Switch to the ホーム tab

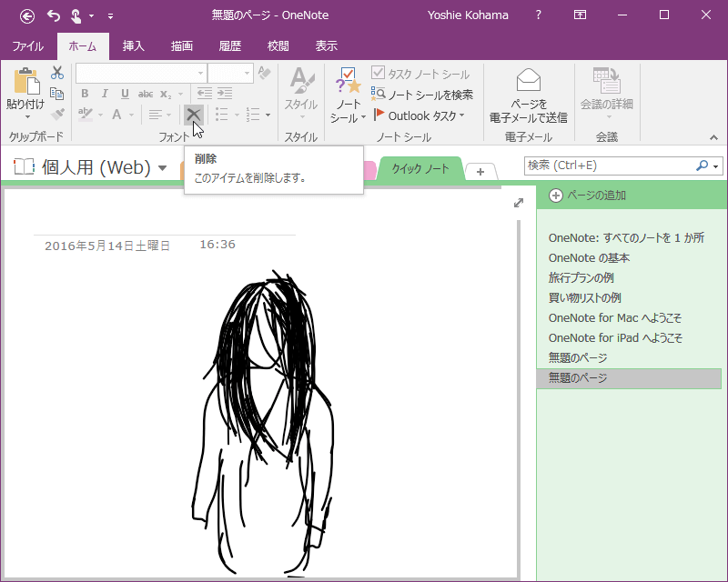click(x=83, y=46)
